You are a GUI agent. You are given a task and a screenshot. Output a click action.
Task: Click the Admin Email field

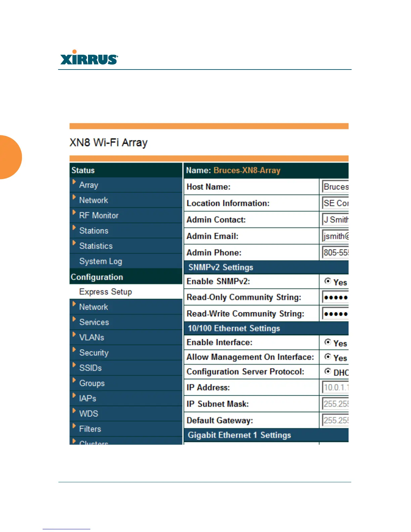335,236
